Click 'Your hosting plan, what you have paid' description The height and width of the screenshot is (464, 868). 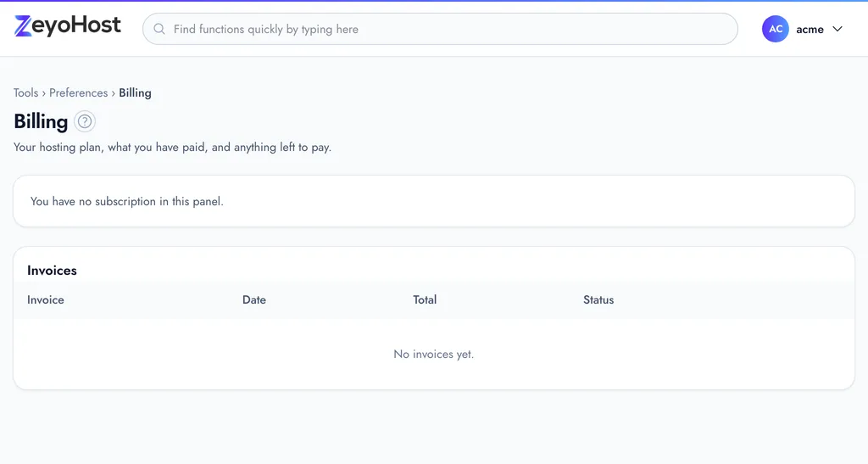click(173, 148)
